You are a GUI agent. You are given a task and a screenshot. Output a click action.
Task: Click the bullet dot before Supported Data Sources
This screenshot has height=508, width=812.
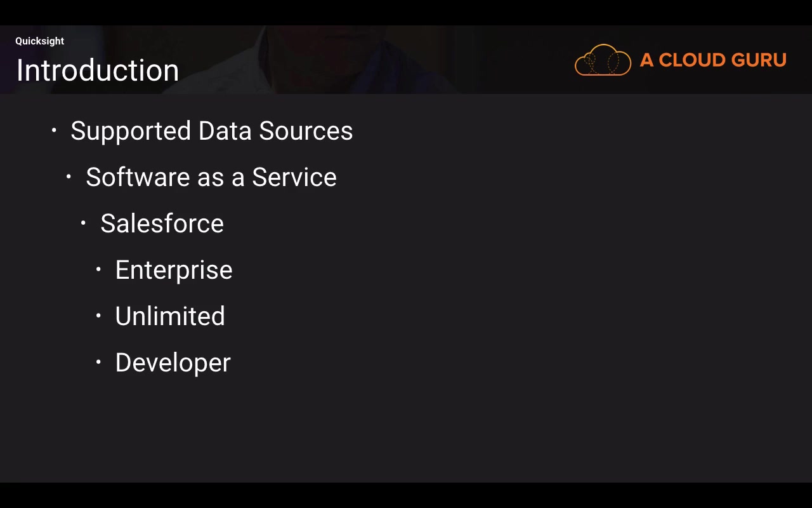54,131
